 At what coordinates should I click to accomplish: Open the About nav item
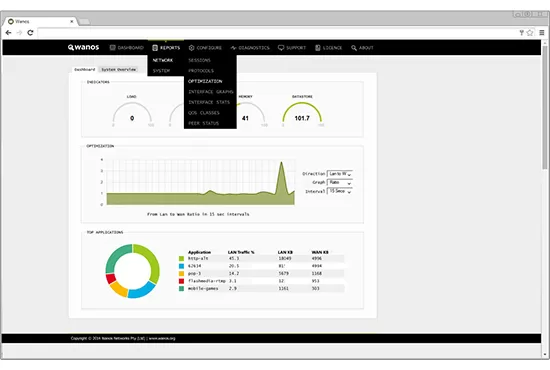(x=362, y=48)
